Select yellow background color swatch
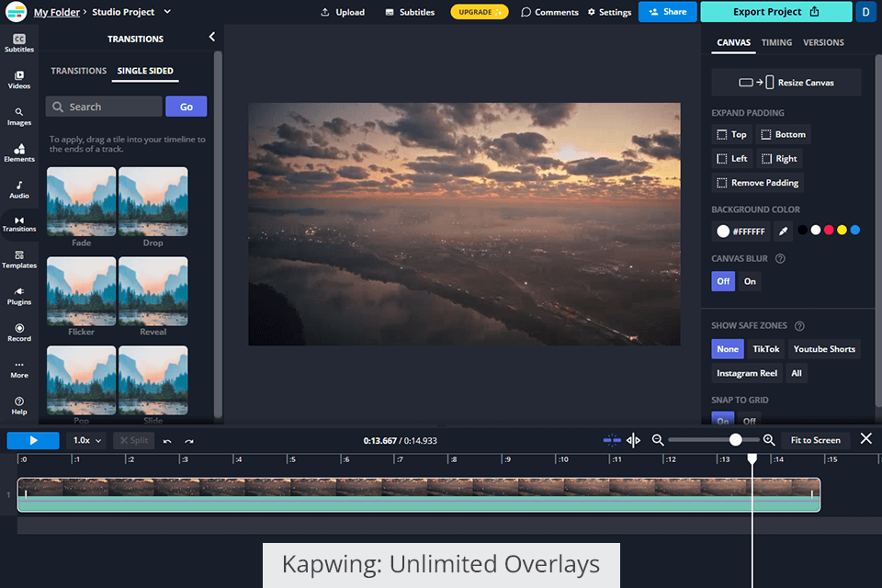This screenshot has height=588, width=882. pos(842,230)
